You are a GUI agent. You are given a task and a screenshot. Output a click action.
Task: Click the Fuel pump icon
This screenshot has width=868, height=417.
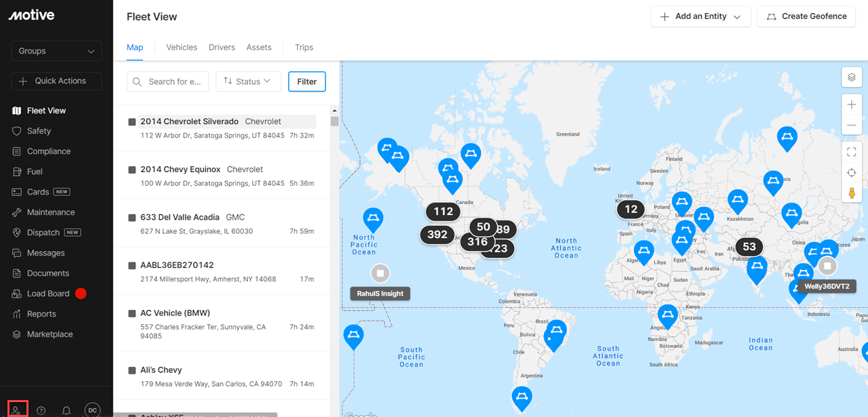point(17,172)
